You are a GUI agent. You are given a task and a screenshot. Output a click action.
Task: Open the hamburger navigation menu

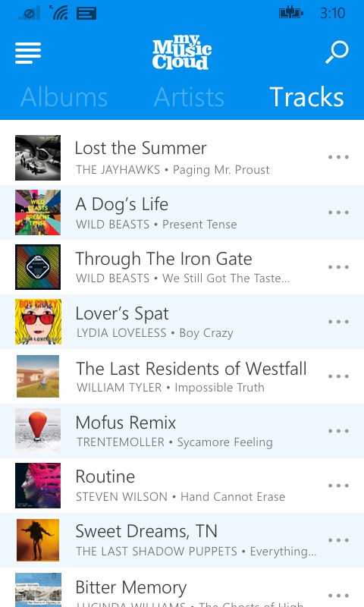(28, 52)
